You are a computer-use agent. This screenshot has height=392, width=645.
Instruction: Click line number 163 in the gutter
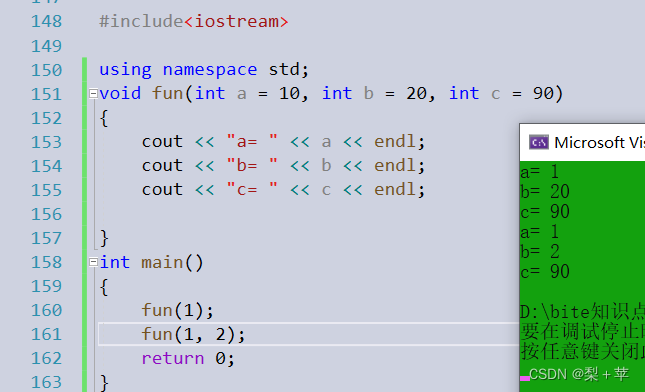point(46,382)
